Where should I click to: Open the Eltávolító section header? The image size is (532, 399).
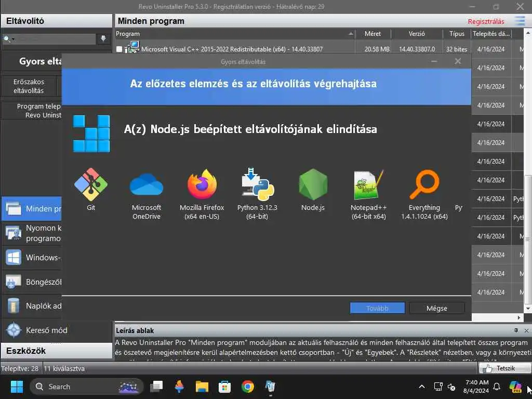[56, 21]
